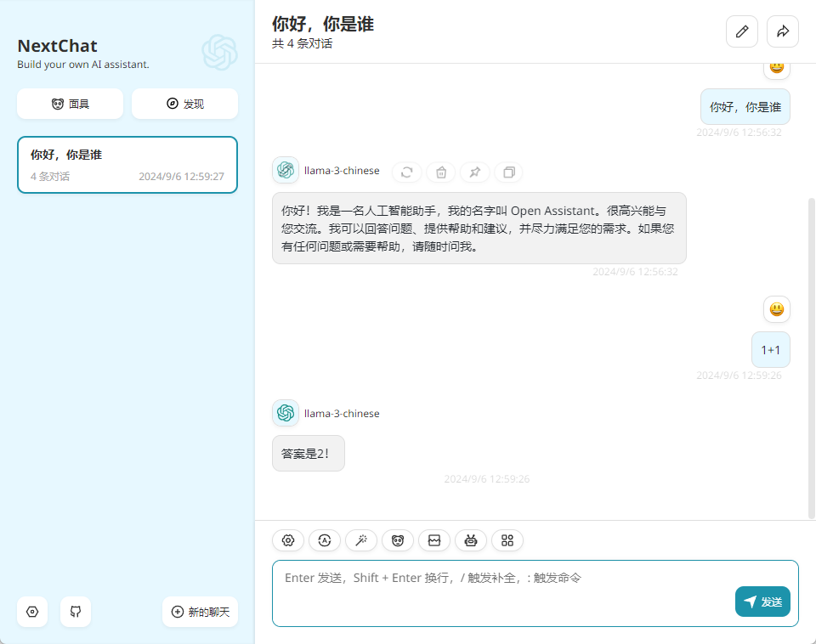Click the share arrow icon in the header
The image size is (816, 644).
783,31
